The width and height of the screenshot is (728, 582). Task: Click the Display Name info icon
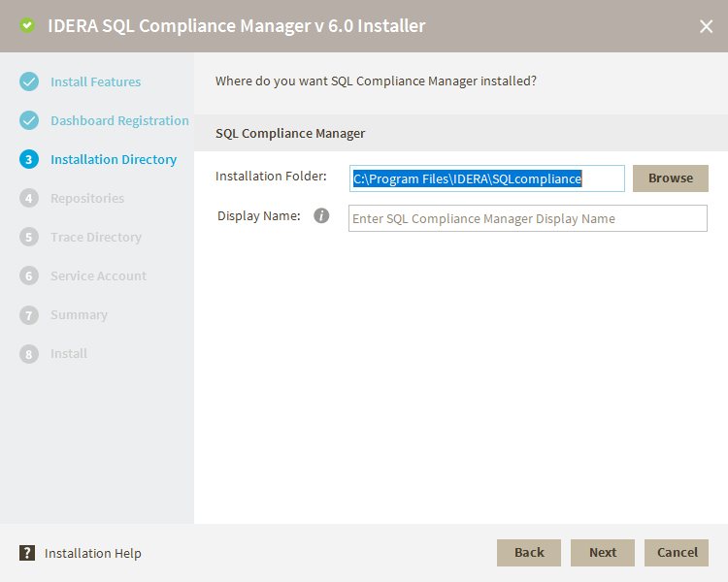(x=321, y=215)
